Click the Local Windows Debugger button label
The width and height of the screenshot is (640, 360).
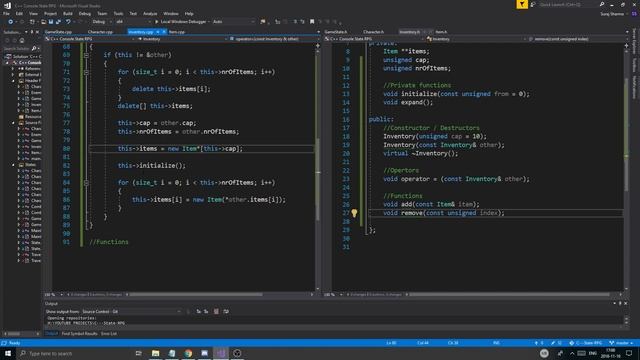[x=183, y=22]
